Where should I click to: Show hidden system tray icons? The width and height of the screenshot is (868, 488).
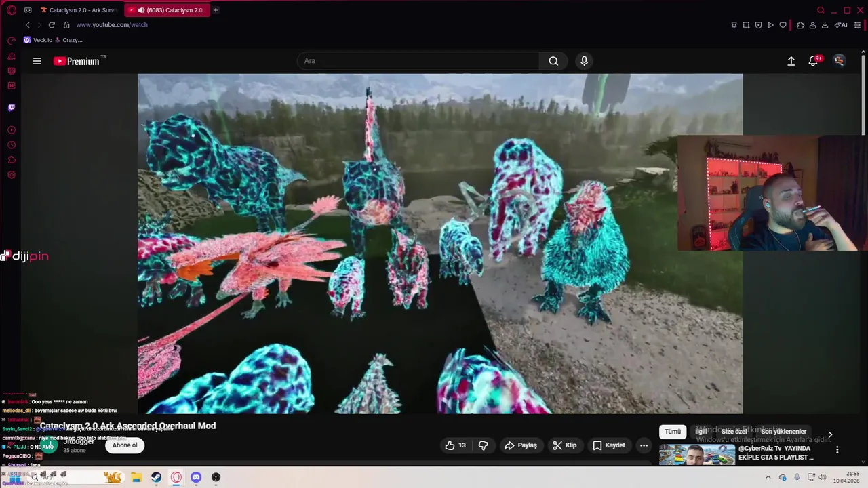(768, 477)
